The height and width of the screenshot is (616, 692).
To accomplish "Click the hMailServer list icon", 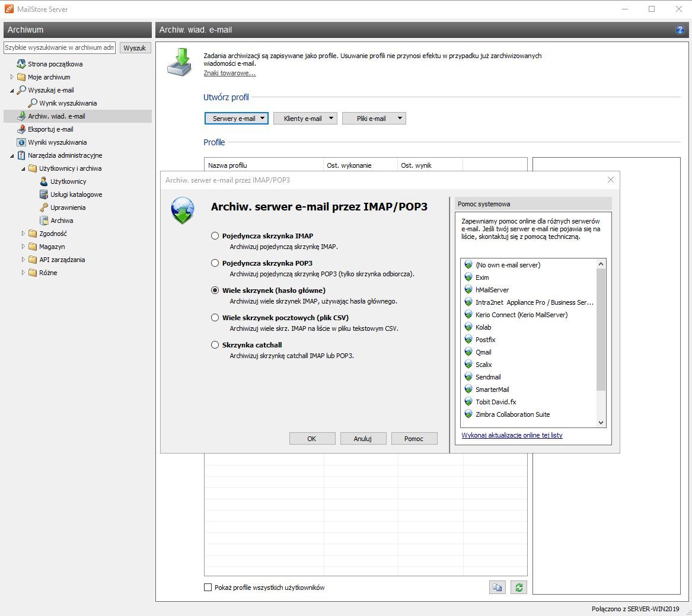I will (468, 289).
